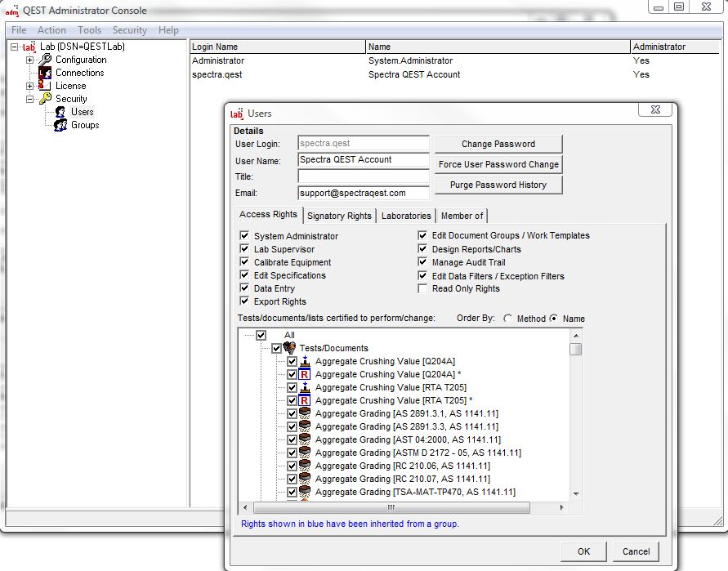Select the Method order-by radio button
728x571 pixels.
(508, 319)
